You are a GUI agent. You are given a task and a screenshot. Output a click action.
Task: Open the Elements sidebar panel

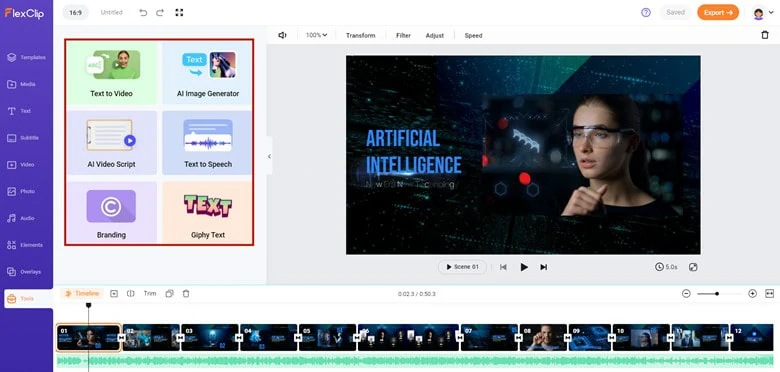click(x=26, y=245)
